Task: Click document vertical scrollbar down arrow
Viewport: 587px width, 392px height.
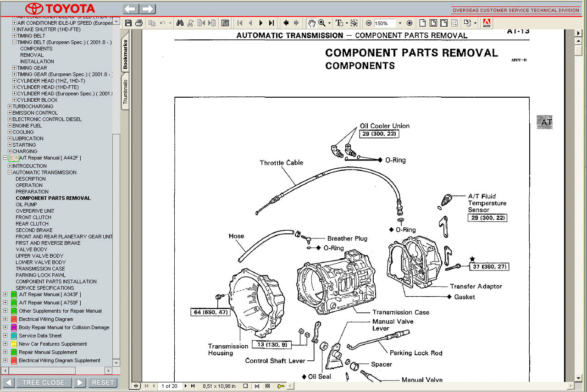Action: [579, 378]
